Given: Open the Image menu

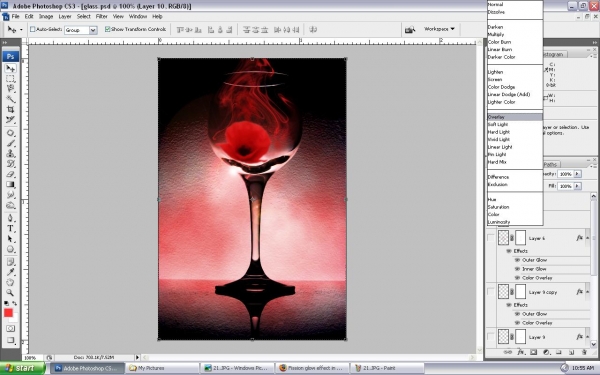Looking at the screenshot, I should (x=46, y=16).
